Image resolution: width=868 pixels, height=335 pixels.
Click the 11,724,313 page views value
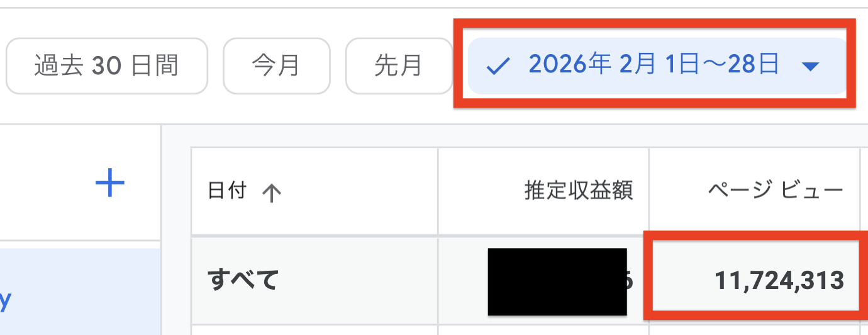[x=779, y=280]
